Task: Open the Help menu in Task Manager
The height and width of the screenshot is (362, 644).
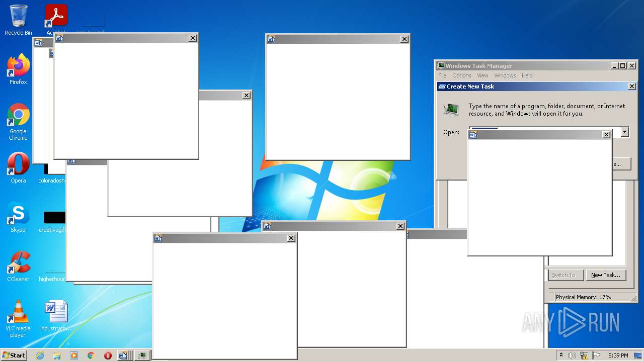Action: click(x=527, y=75)
